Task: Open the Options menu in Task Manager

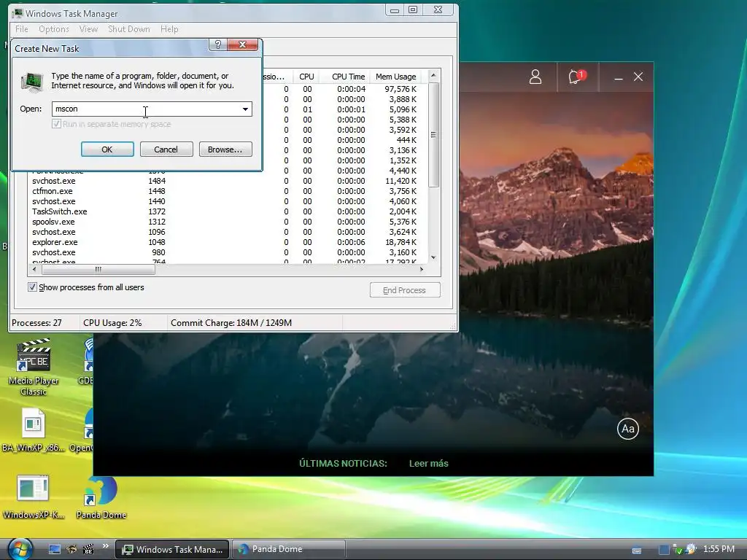Action: tap(54, 29)
